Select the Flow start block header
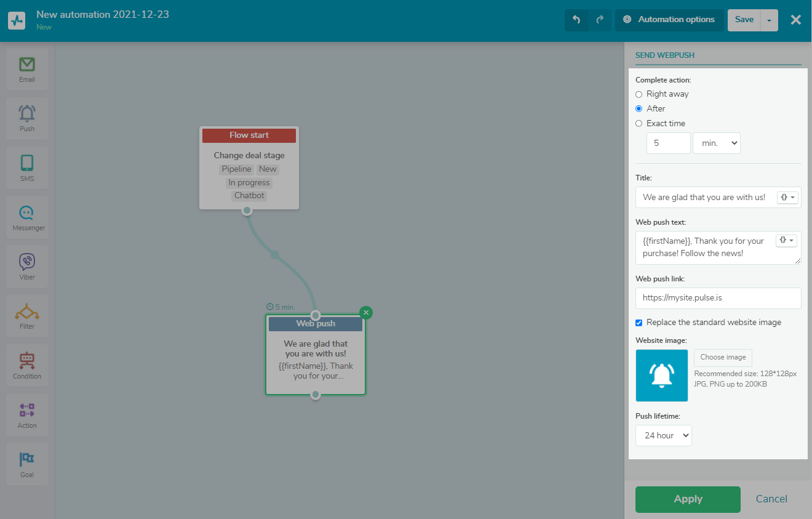Viewport: 812px width, 519px height. click(249, 135)
